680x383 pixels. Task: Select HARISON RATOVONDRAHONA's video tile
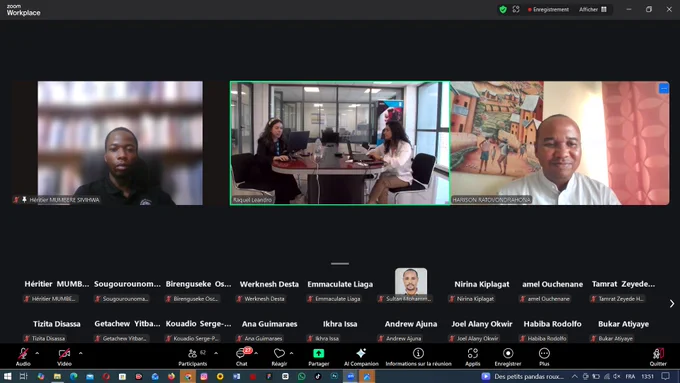[x=560, y=143]
